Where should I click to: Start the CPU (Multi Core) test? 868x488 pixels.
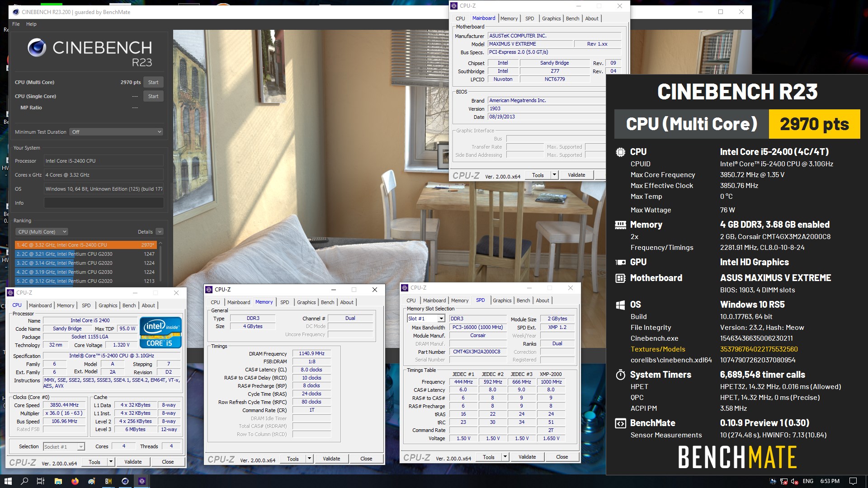point(153,82)
